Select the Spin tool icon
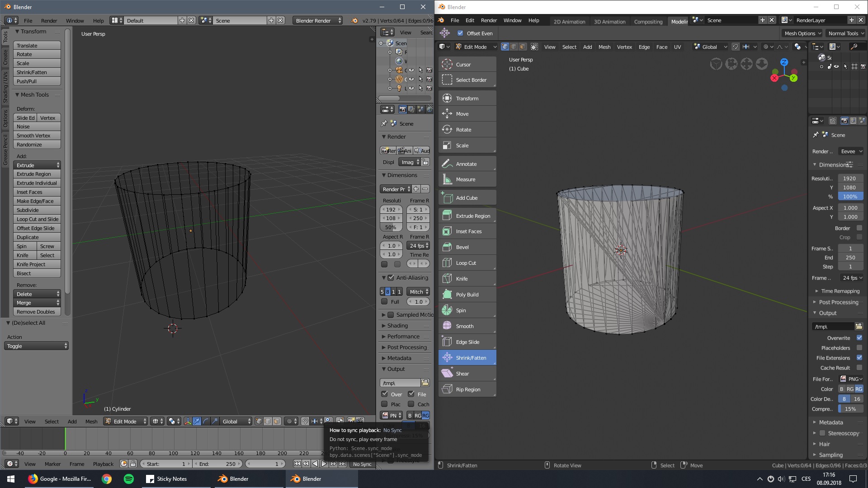Viewport: 868px width, 488px height. pyautogui.click(x=447, y=310)
